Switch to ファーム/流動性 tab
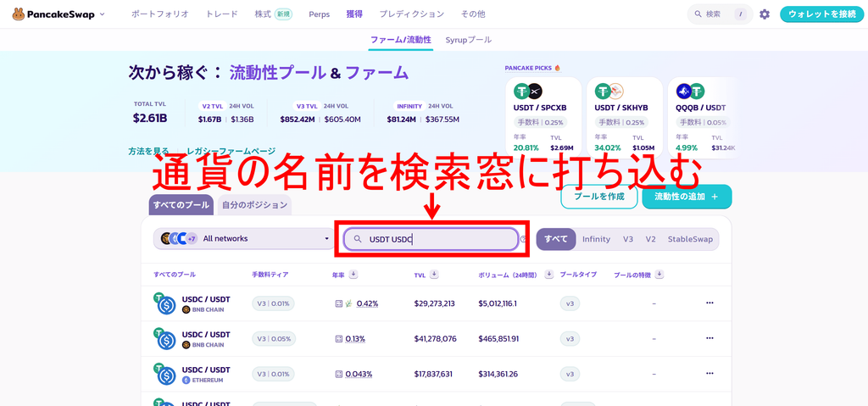This screenshot has width=868, height=406. click(401, 40)
